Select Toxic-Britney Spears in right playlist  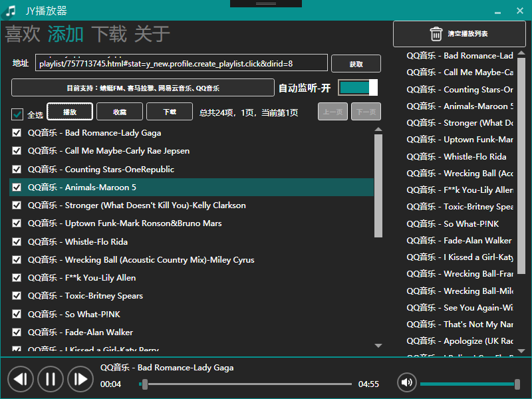pyautogui.click(x=460, y=207)
